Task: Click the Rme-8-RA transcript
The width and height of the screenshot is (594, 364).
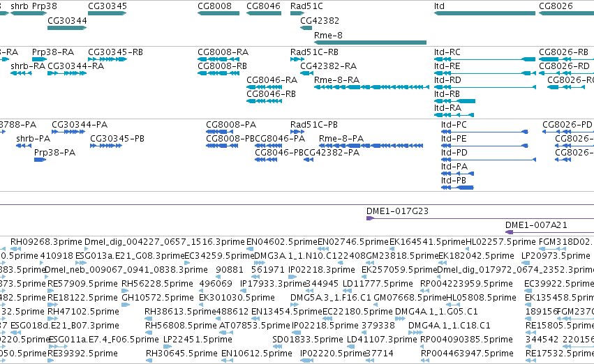Action: [371, 87]
